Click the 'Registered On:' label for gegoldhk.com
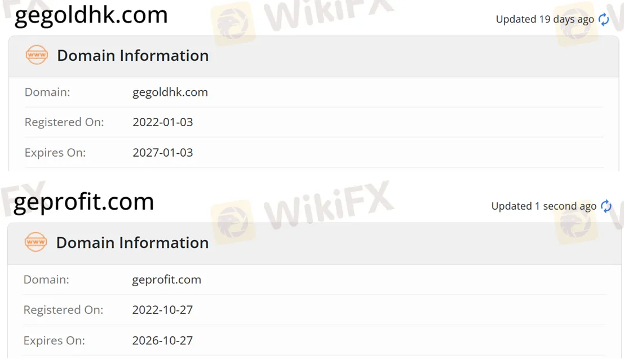Image resolution: width=624 pixels, height=364 pixels. click(x=64, y=122)
